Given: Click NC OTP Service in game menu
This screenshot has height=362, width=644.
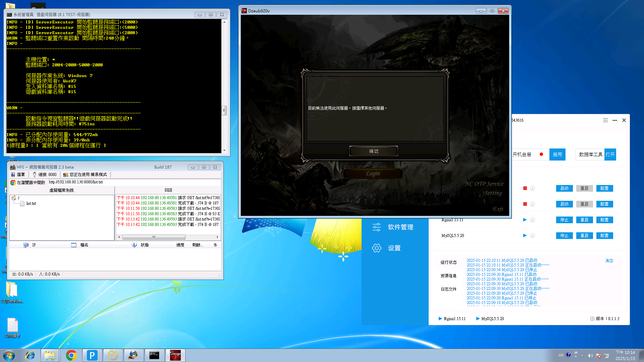Looking at the screenshot, I should [484, 184].
